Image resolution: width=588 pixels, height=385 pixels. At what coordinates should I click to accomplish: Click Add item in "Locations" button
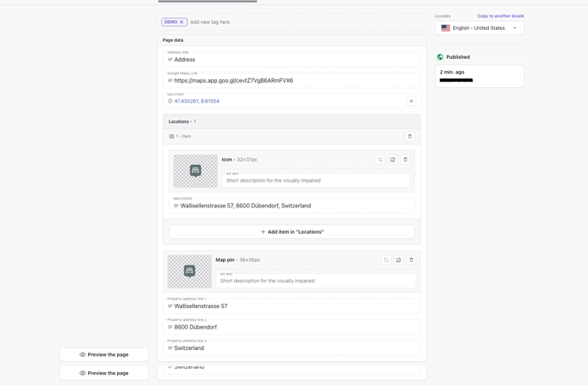[x=291, y=232]
